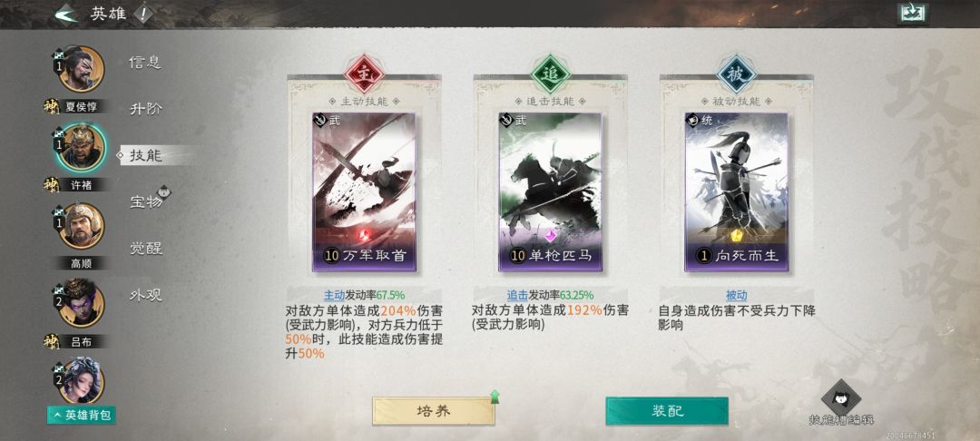Select the red 主 active skill emblem
980x441 pixels.
click(364, 73)
